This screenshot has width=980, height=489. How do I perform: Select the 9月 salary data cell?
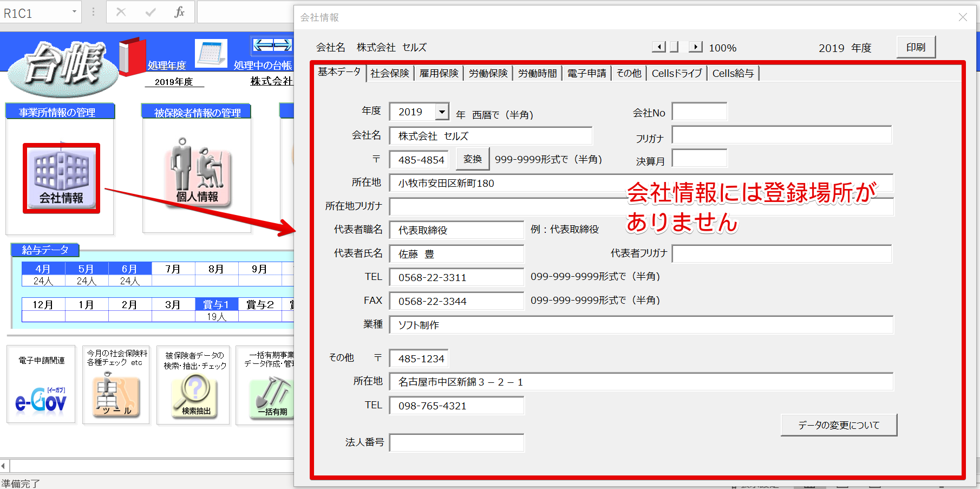click(x=260, y=269)
